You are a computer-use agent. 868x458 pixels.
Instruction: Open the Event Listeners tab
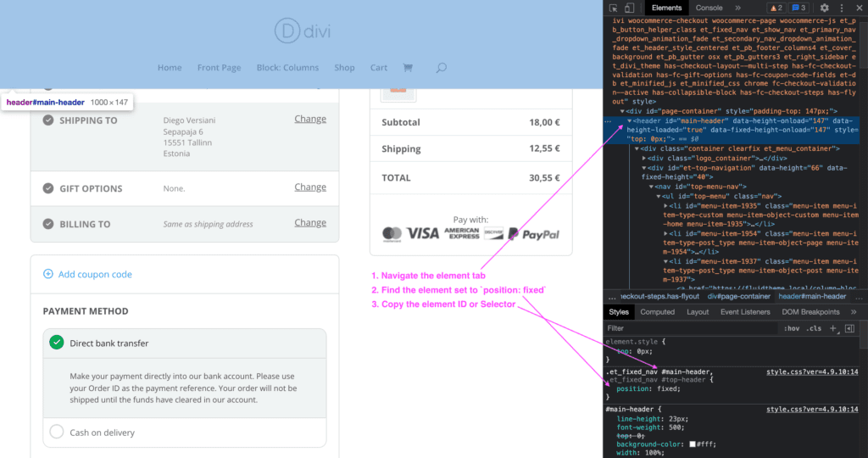[745, 312]
